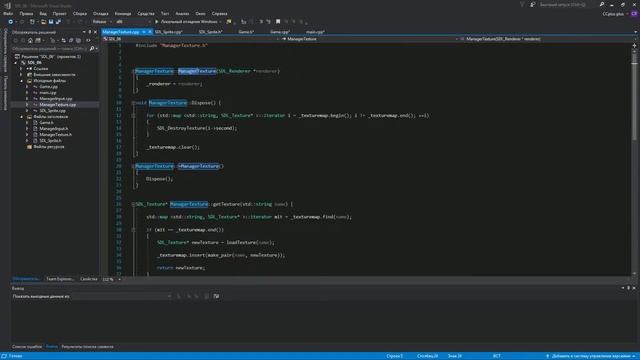Toggle word wrap in output panel
This screenshot has height=360, width=640.
click(216, 296)
